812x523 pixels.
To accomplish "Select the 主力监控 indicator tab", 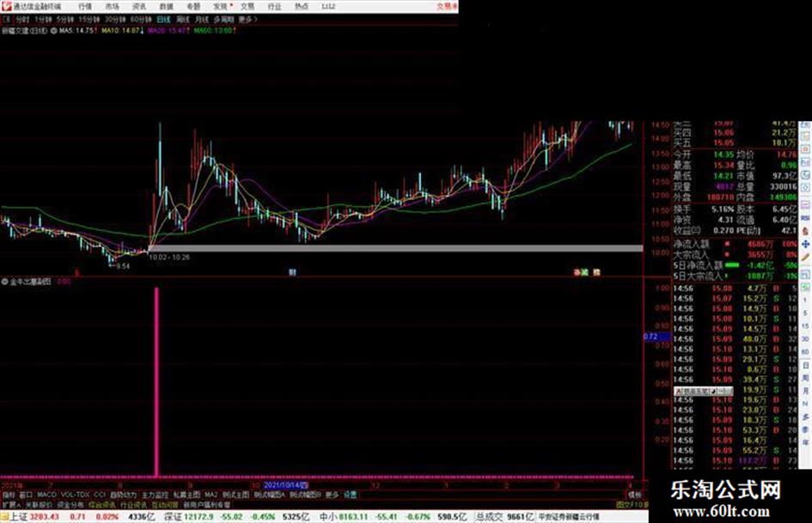I will [x=155, y=495].
